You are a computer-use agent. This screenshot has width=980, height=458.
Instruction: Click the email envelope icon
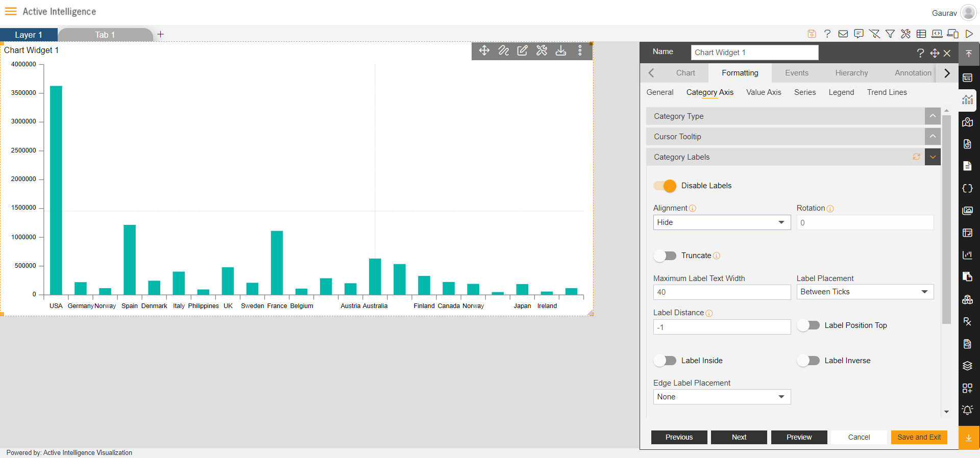843,34
